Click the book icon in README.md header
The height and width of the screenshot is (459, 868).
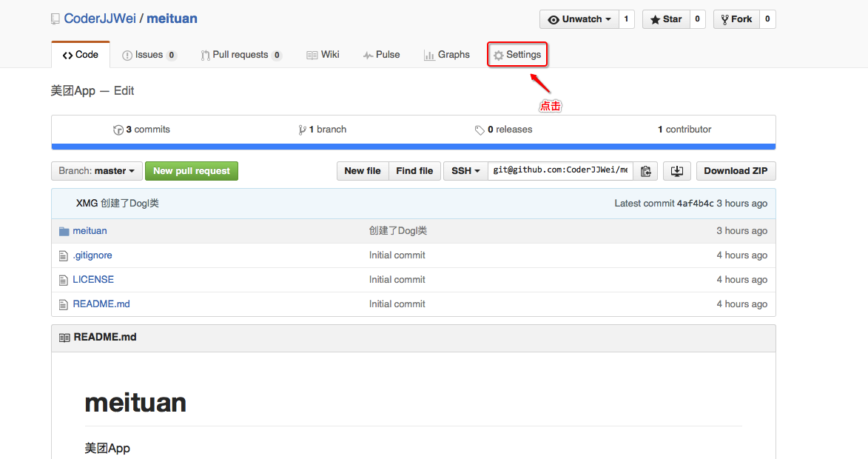[65, 338]
